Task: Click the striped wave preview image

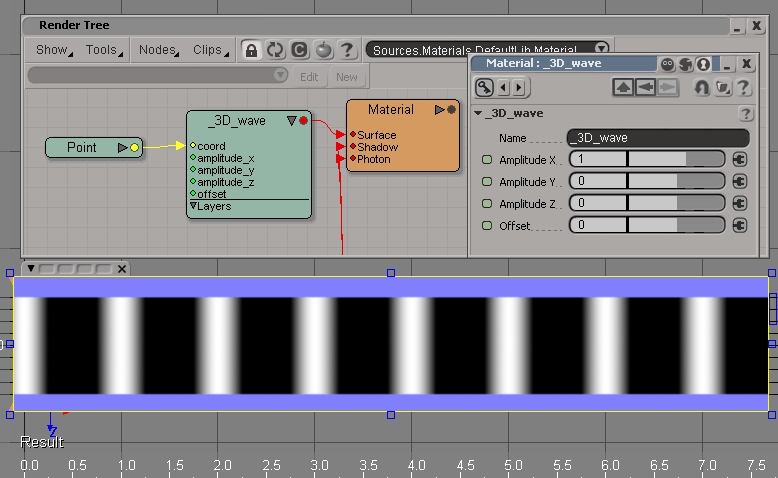Action: coord(390,345)
